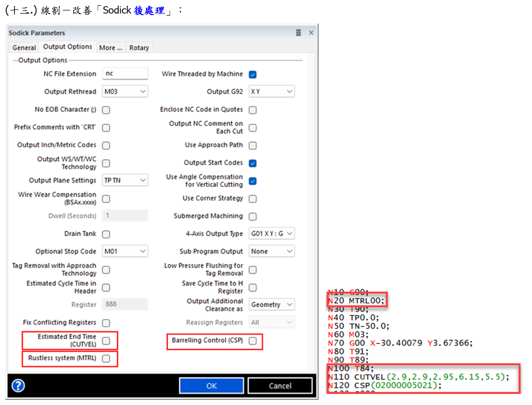Image resolution: width=532 pixels, height=405 pixels.
Task: Open the Rotary tab
Action: pos(139,47)
